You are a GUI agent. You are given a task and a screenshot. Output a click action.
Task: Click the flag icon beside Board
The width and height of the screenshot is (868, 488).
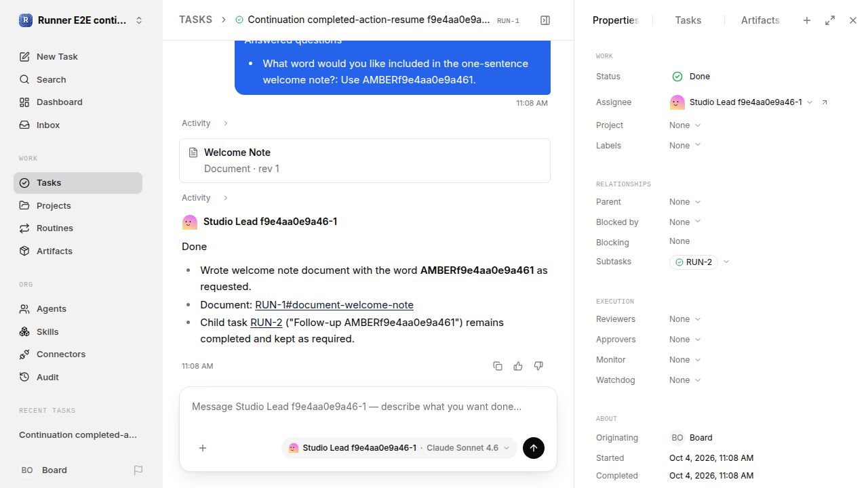pos(138,470)
